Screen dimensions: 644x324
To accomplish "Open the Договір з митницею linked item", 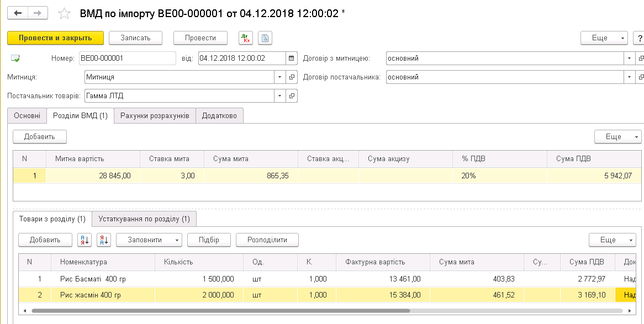I will point(640,59).
